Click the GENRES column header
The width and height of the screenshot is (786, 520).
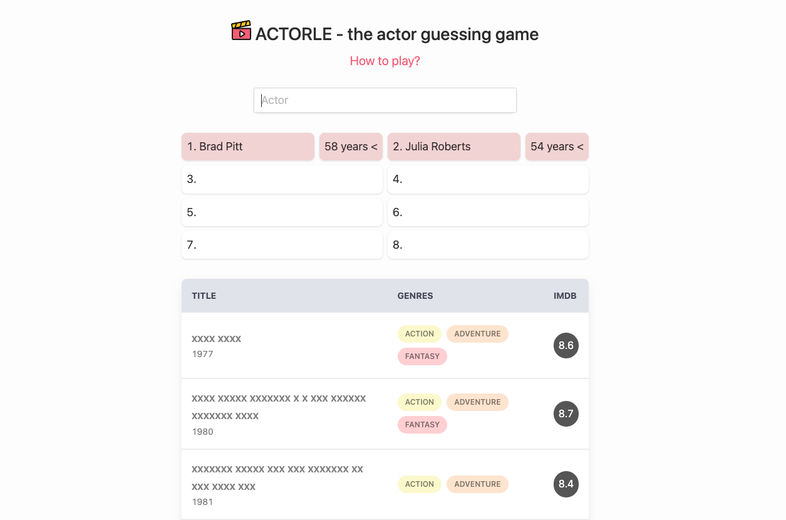coord(415,296)
